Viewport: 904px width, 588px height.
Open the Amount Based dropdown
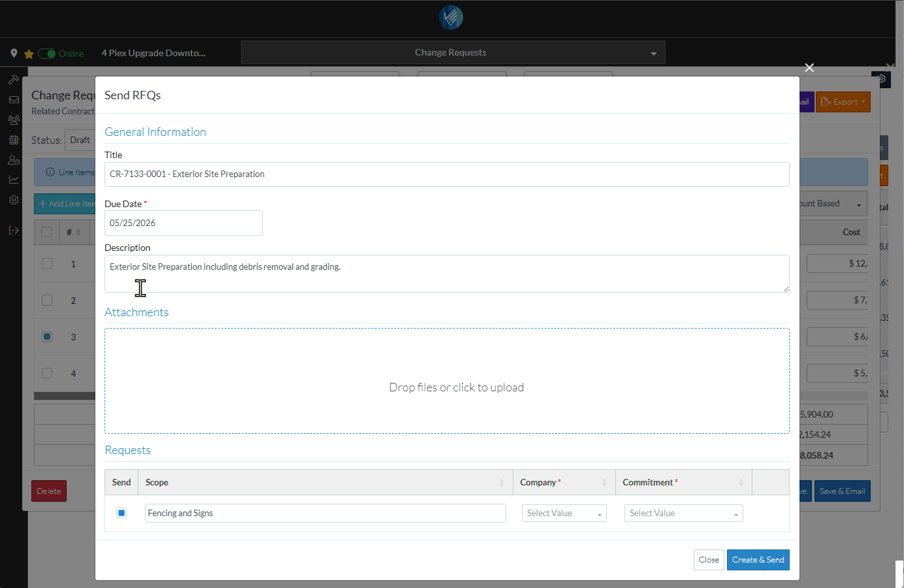833,204
